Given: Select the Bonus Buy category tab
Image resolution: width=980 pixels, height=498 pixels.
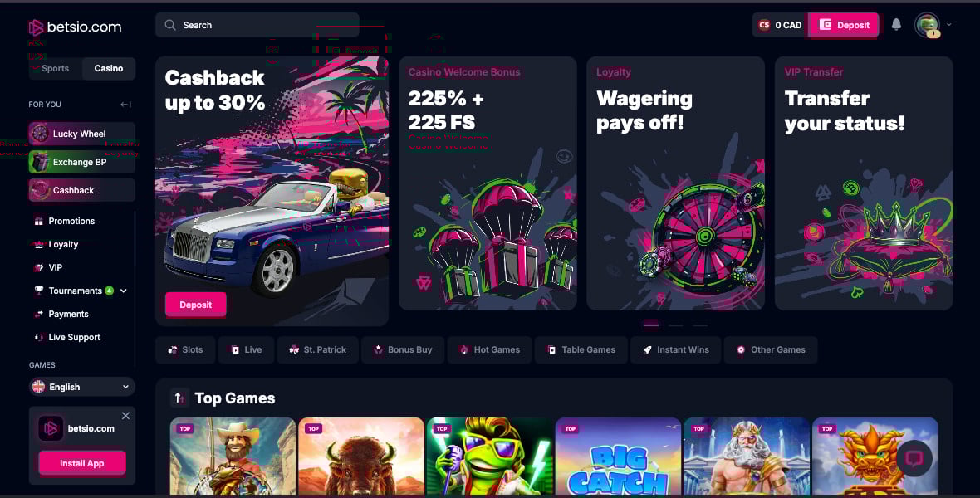Looking at the screenshot, I should (403, 350).
